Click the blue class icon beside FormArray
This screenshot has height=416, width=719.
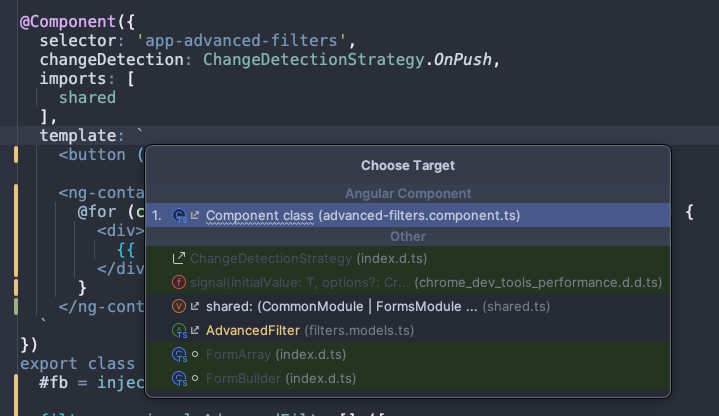[179, 355]
